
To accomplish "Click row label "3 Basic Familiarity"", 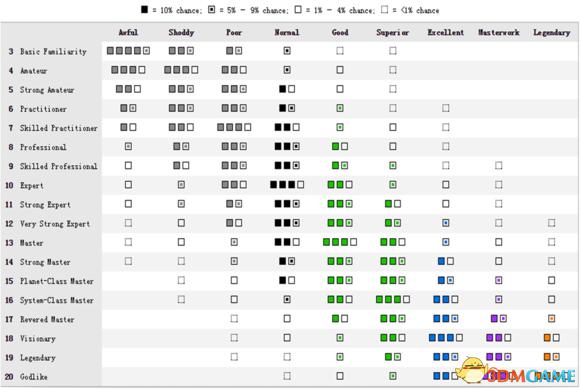I will [47, 51].
